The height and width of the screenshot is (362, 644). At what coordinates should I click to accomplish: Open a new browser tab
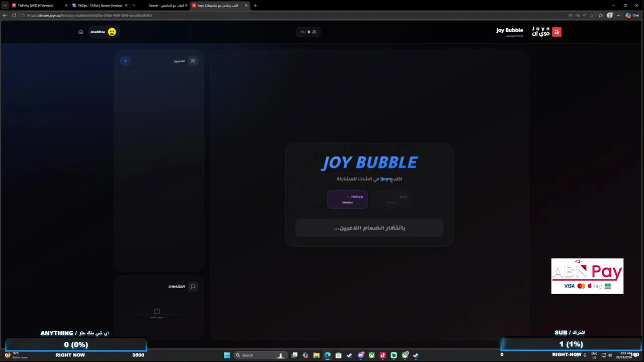(x=255, y=6)
